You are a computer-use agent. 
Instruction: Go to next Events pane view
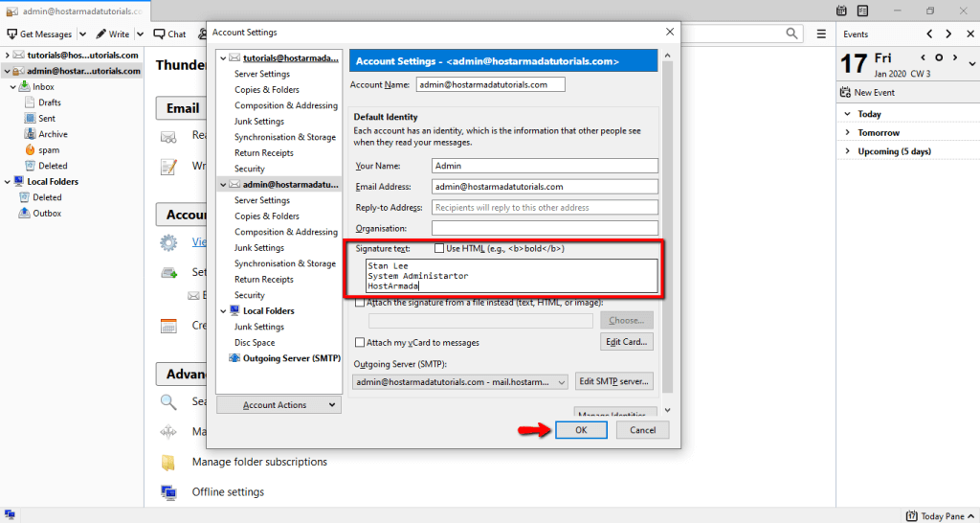click(x=948, y=34)
